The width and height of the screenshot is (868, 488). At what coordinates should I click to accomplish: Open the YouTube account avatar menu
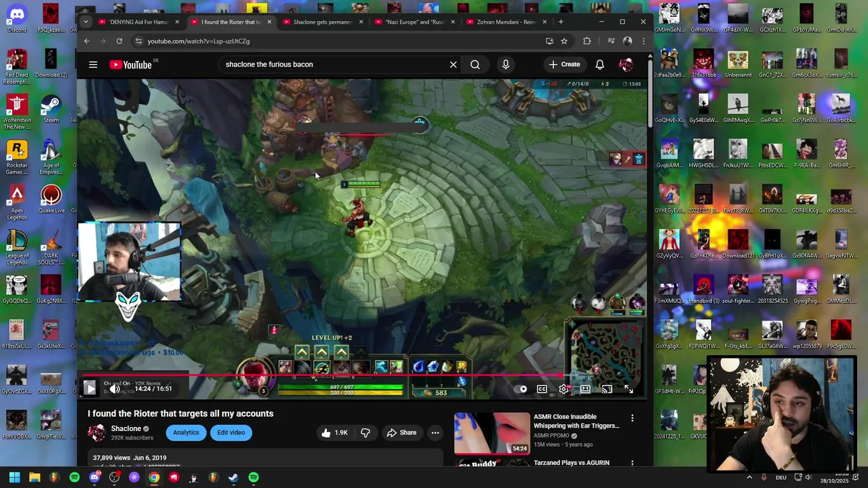point(625,64)
